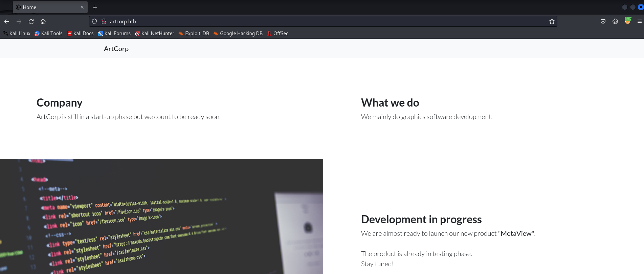Close the Home tab

pyautogui.click(x=82, y=7)
